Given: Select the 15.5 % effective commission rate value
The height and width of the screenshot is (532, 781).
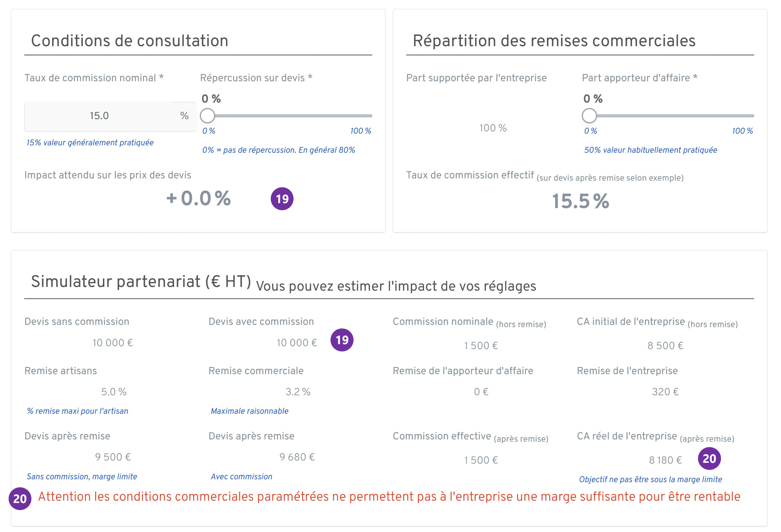Looking at the screenshot, I should [x=580, y=201].
